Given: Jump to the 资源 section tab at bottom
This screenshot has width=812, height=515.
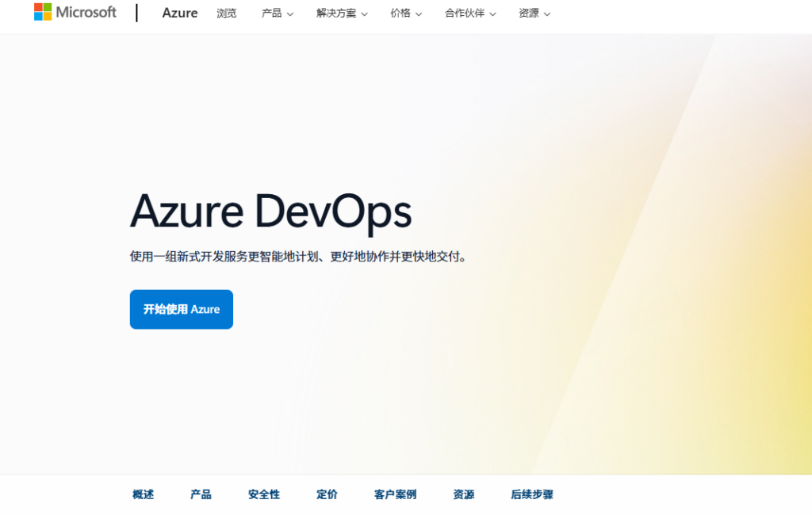Looking at the screenshot, I should click(x=463, y=495).
